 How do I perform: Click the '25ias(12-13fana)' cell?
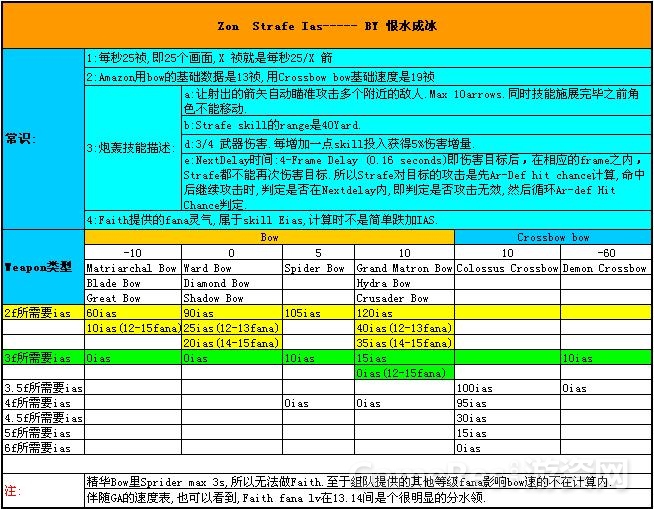pos(231,328)
